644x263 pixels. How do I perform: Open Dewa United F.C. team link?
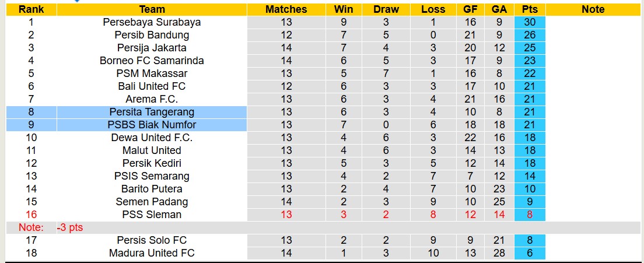(152, 138)
